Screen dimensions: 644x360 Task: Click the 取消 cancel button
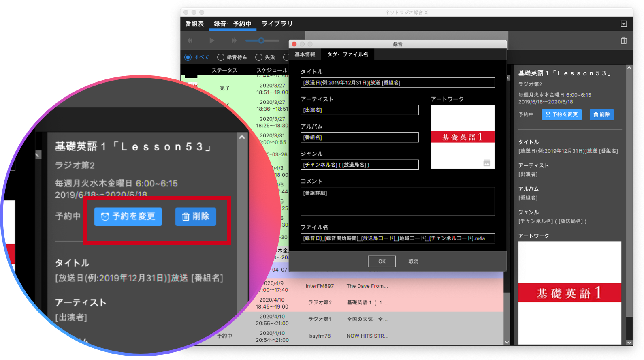(413, 261)
